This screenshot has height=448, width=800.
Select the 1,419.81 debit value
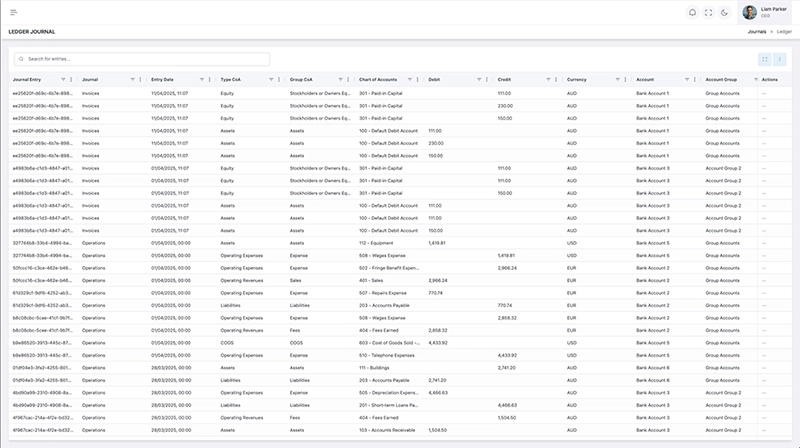pos(437,243)
